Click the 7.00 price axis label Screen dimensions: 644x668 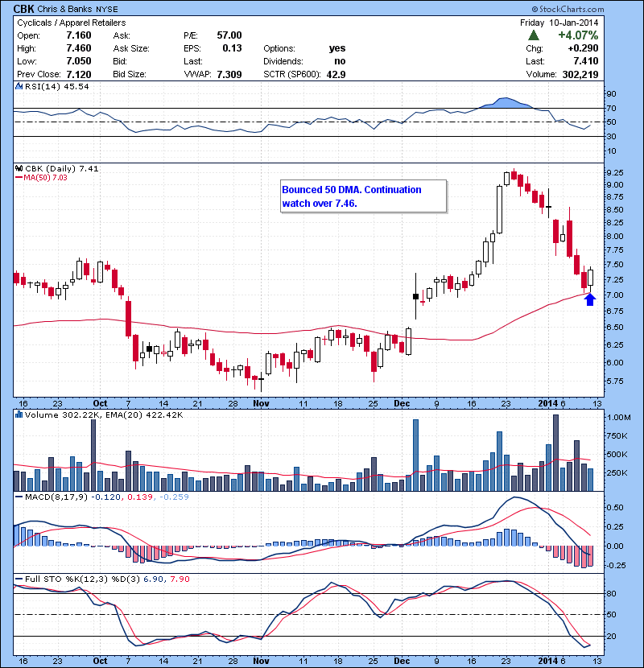(614, 295)
